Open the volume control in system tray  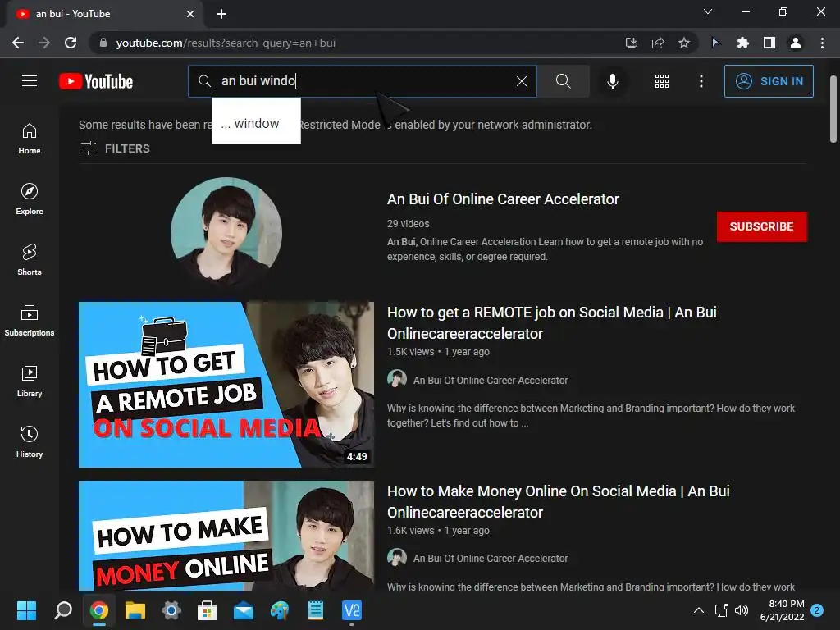coord(742,610)
